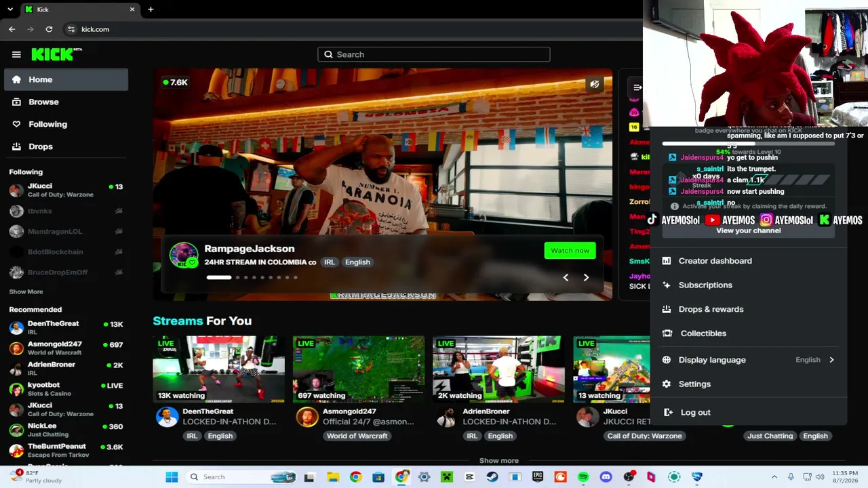Log out from the user menu

click(x=749, y=412)
